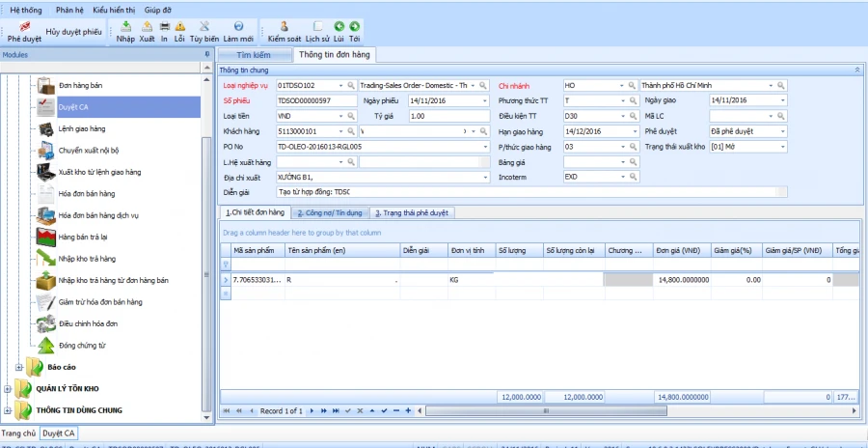Image resolution: width=868 pixels, height=448 pixels.
Task: Expand QUẢN LÝ TỒN KHO node
Action: coord(7,389)
